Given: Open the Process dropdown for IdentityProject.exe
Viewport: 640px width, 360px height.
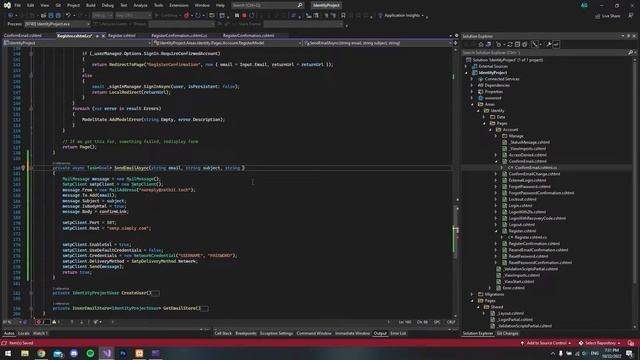Looking at the screenshot, I should click(57, 24).
